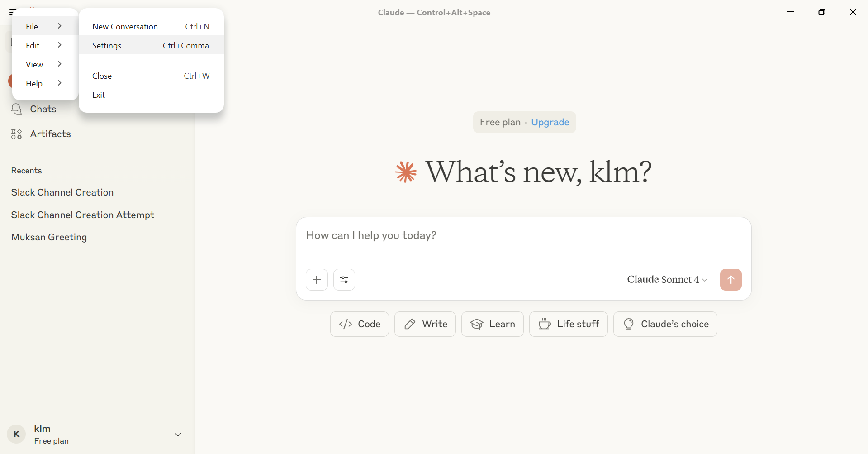Viewport: 868px width, 454px height.
Task: Click the graduation cap Learn icon
Action: tap(477, 324)
